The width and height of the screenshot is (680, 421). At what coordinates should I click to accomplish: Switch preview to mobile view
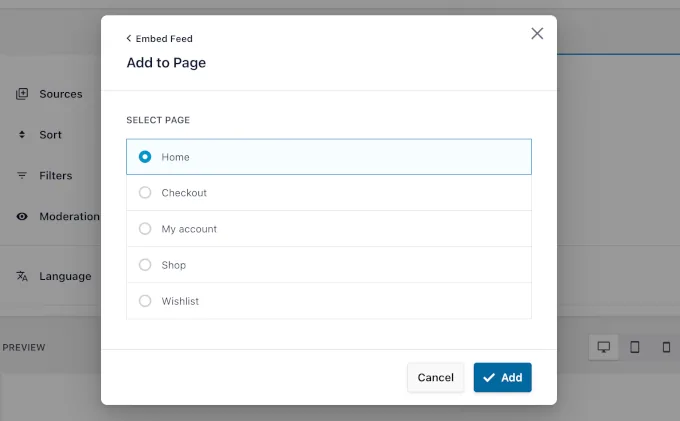point(666,347)
